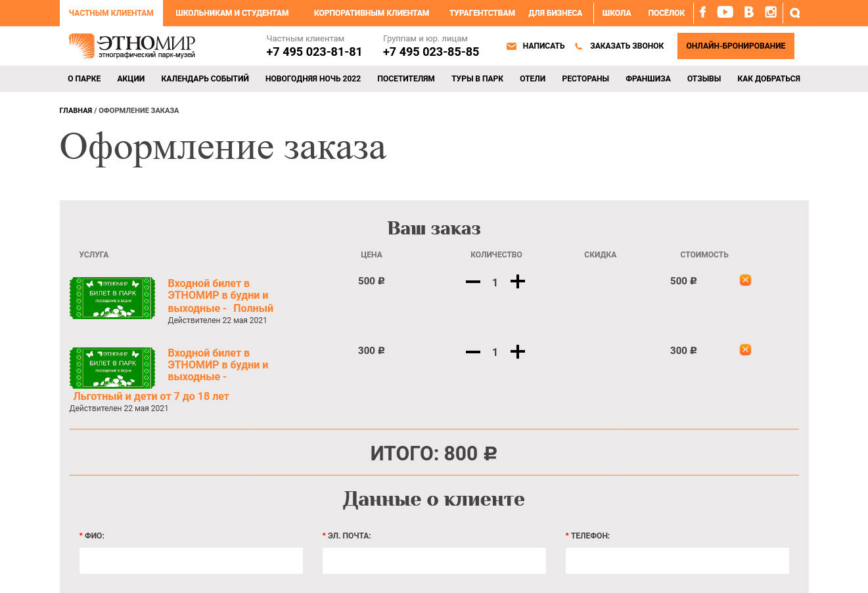
Task: Open the РЕСТОРАНЫ menu item
Action: tap(585, 79)
